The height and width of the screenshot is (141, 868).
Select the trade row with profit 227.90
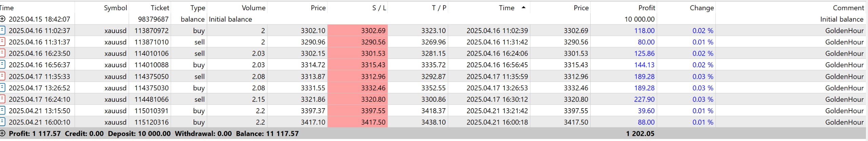click(x=433, y=99)
